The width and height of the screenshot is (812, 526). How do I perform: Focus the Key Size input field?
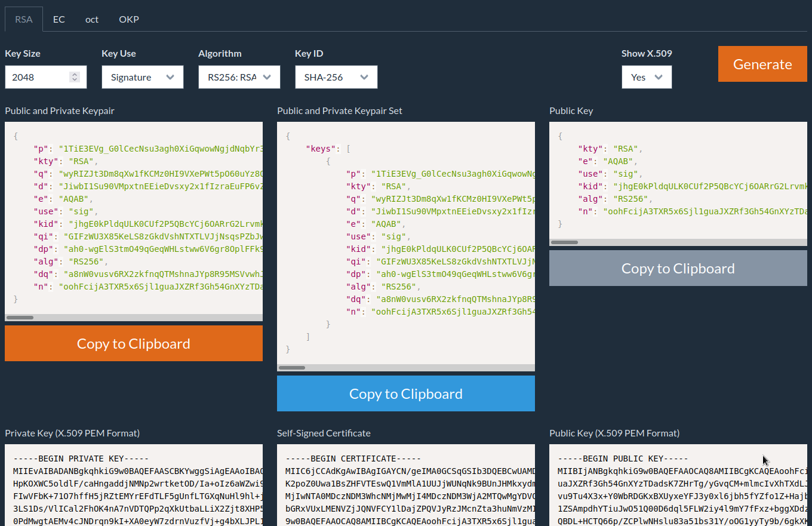[37, 77]
